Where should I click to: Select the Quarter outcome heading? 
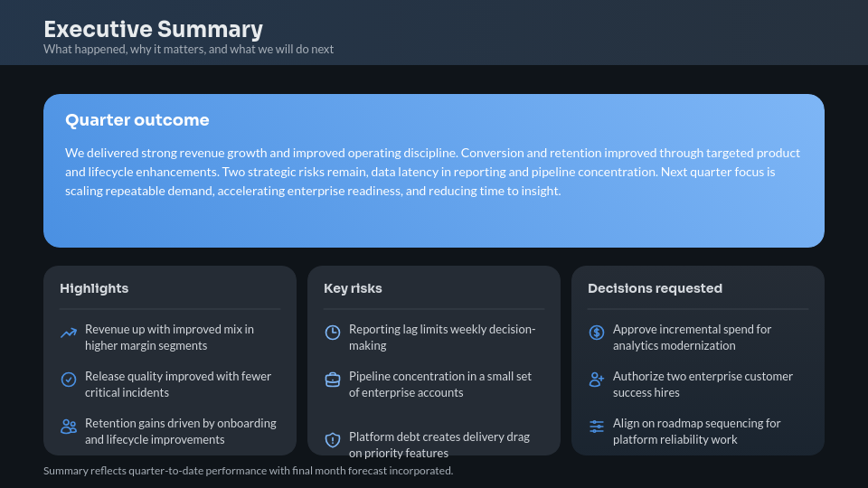click(137, 120)
